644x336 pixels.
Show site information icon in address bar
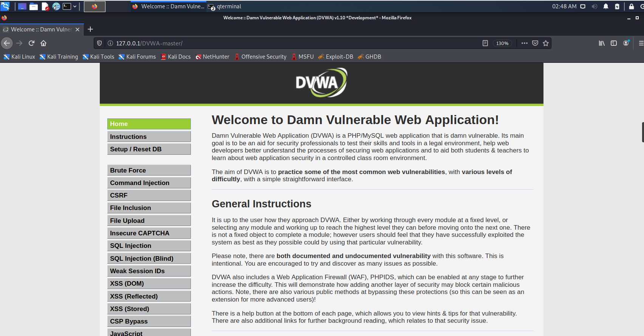[110, 43]
